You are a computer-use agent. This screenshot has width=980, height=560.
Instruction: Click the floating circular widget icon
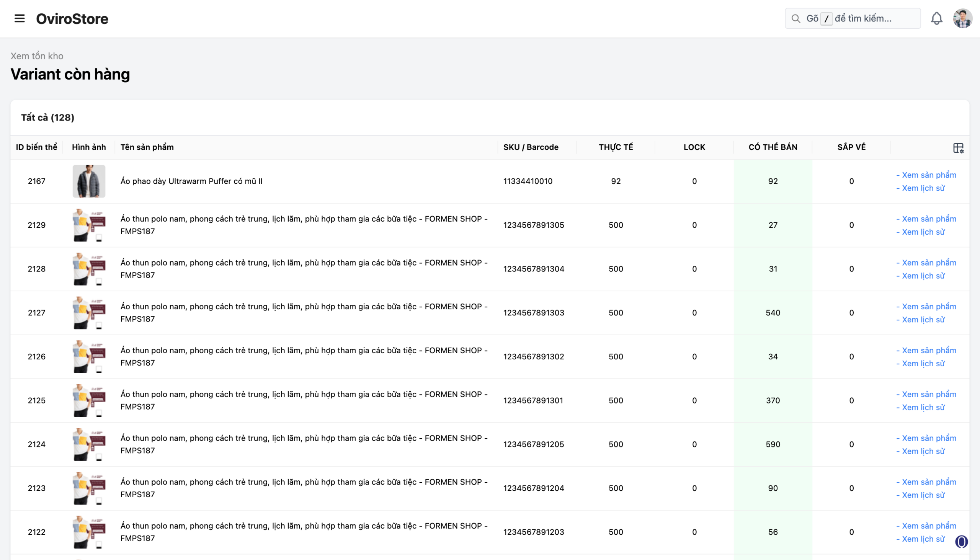[x=961, y=542]
